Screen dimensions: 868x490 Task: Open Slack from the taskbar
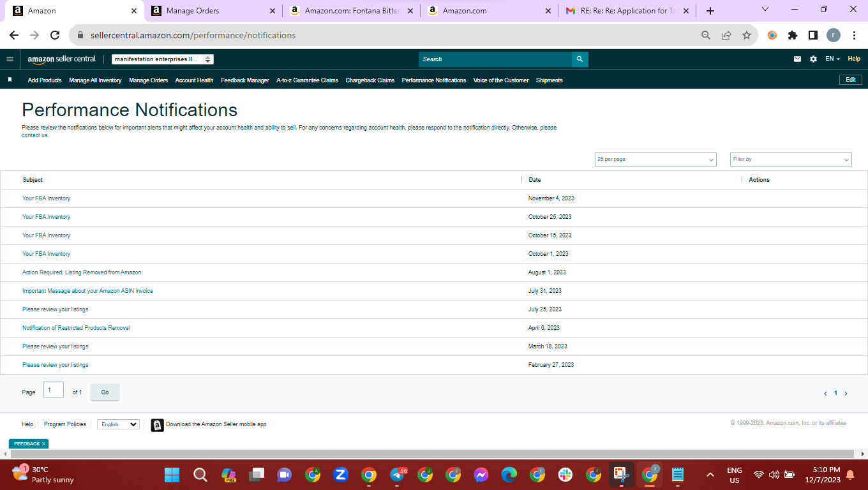[565, 475]
